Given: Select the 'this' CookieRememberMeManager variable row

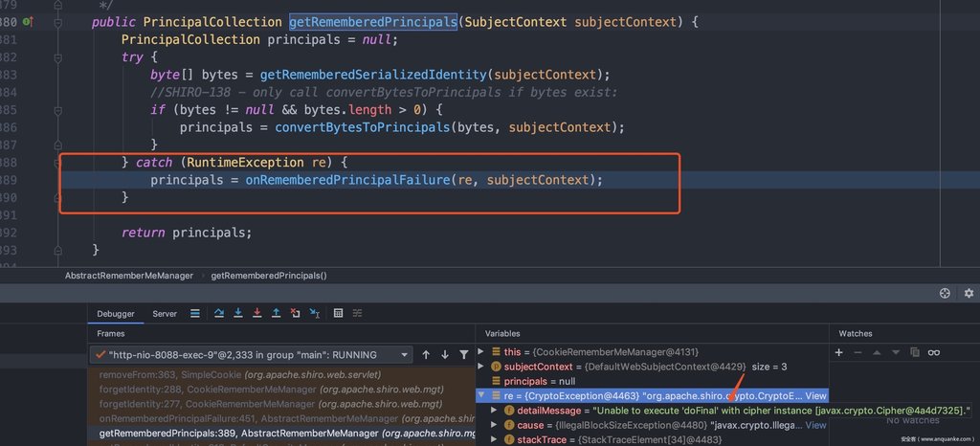Looking at the screenshot, I should pyautogui.click(x=653, y=351).
